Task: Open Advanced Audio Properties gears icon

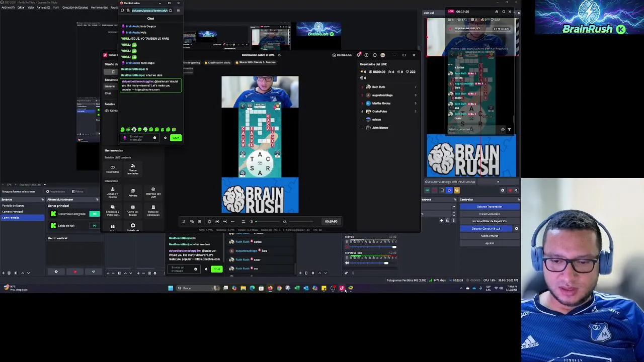Action: tap(346, 273)
